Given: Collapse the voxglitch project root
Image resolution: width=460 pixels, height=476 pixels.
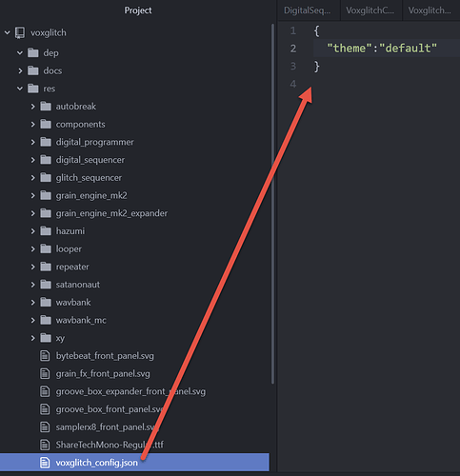Looking at the screenshot, I should [x=7, y=32].
